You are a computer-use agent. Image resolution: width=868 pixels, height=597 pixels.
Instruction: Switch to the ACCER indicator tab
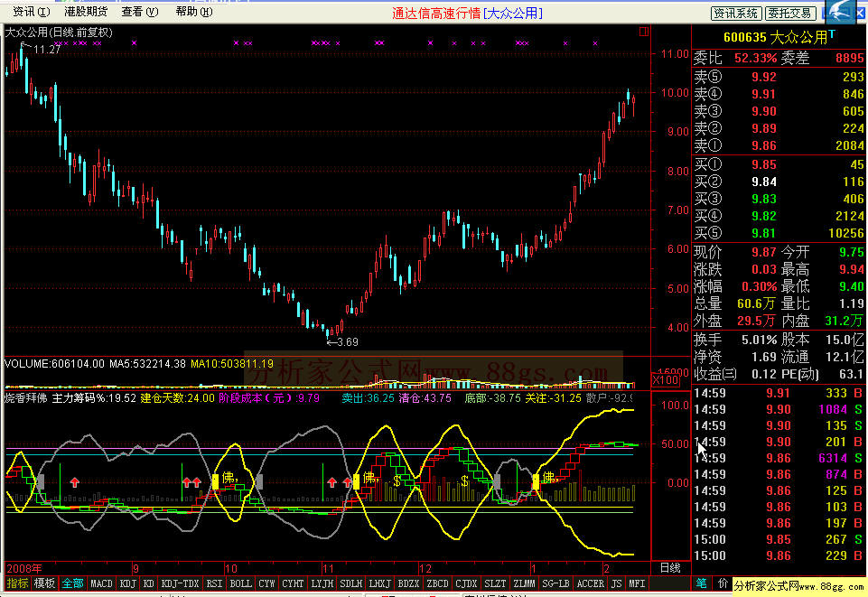pos(590,583)
